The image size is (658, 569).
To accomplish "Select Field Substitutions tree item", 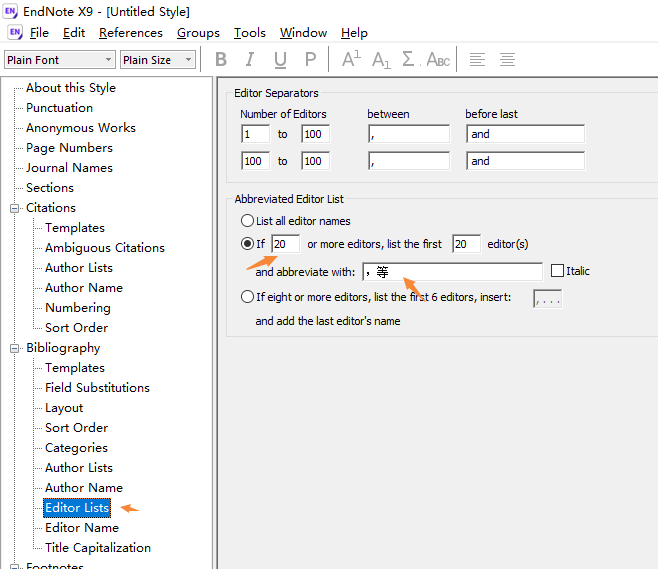I will pyautogui.click(x=97, y=388).
